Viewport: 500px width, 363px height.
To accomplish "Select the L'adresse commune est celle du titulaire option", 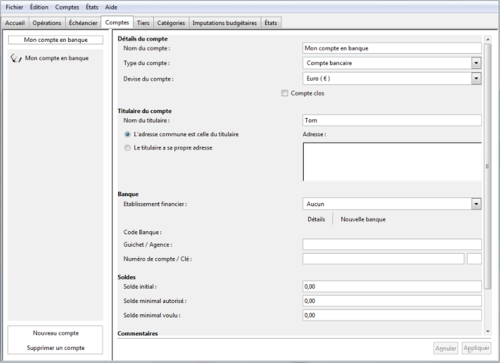I will [127, 134].
